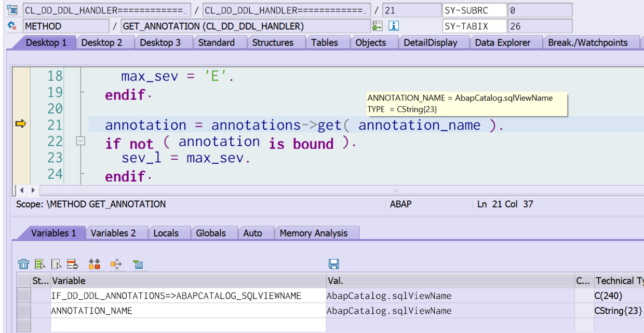Image resolution: width=644 pixels, height=333 pixels.
Task: Select the row selector for IF_DD_DDL_ANNOTATIONS variable
Action: coord(24,296)
